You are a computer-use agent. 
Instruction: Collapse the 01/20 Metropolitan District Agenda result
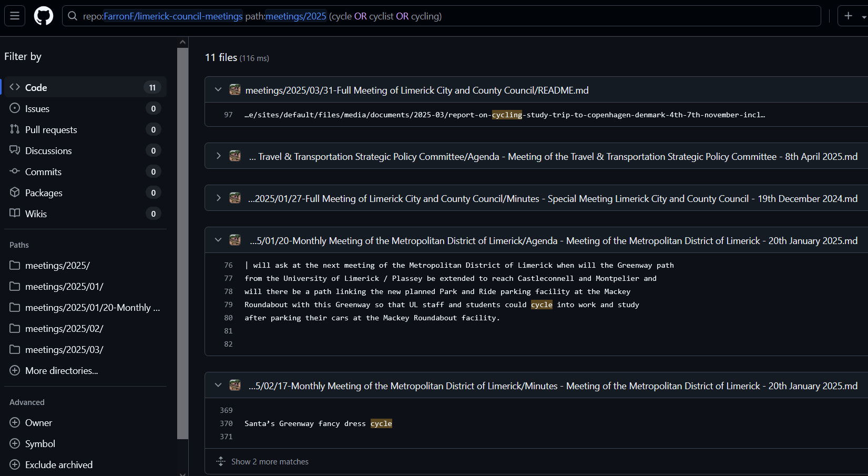click(x=218, y=240)
